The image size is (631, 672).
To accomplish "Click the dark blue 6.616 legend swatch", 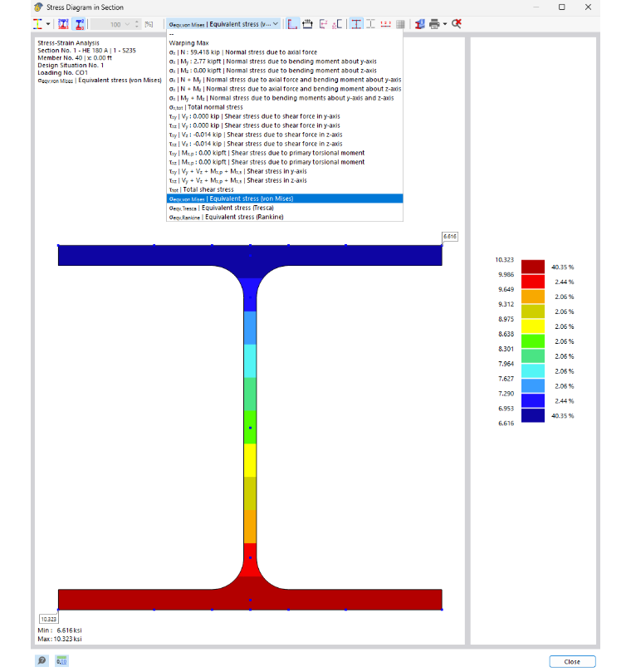I will coord(533,415).
